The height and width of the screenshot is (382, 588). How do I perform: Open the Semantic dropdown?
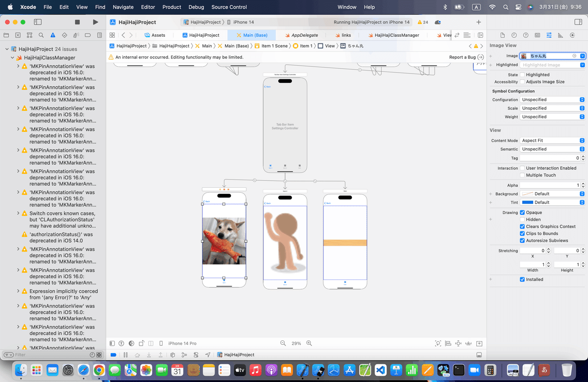click(x=552, y=149)
